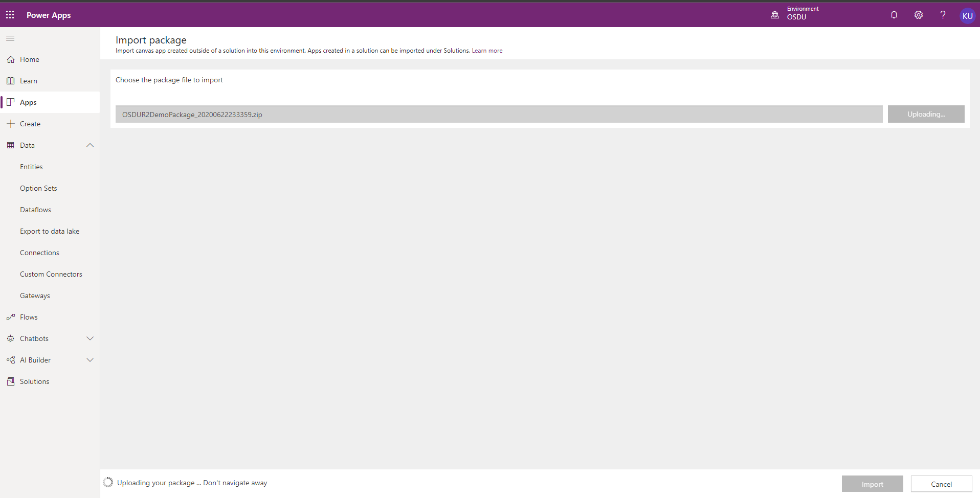Expand the AI Builder section chevron
This screenshot has width=980, height=498.
click(x=90, y=360)
